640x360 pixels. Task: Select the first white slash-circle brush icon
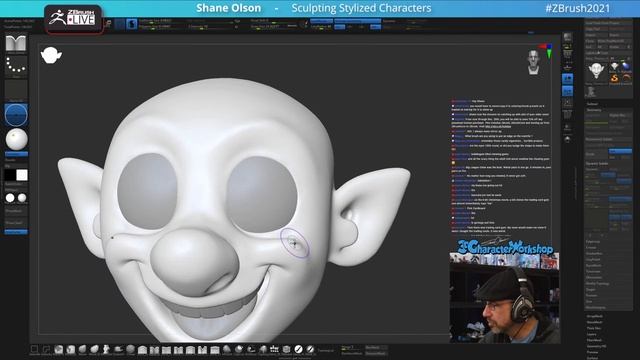(x=298, y=349)
